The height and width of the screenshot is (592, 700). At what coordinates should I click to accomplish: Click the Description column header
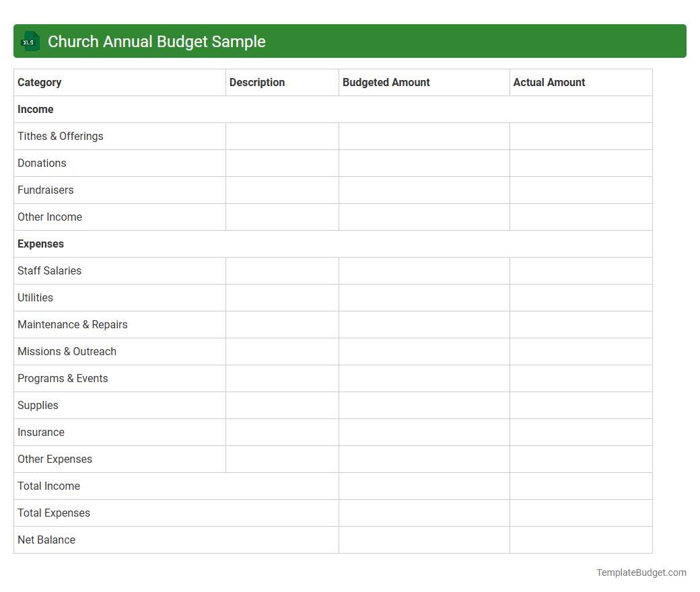257,82
